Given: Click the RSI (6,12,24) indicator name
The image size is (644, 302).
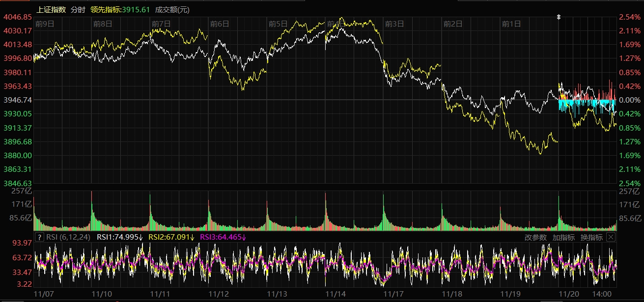Looking at the screenshot, I should tap(69, 238).
